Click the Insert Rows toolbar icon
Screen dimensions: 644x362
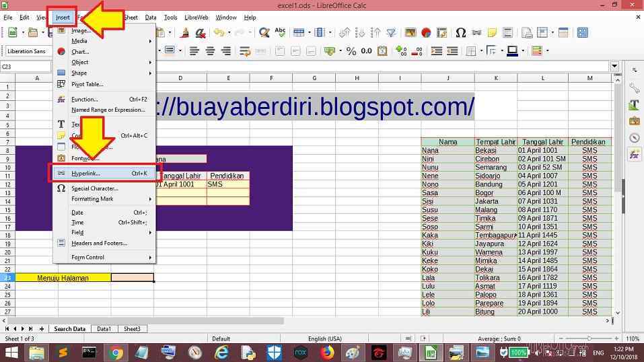299,32
